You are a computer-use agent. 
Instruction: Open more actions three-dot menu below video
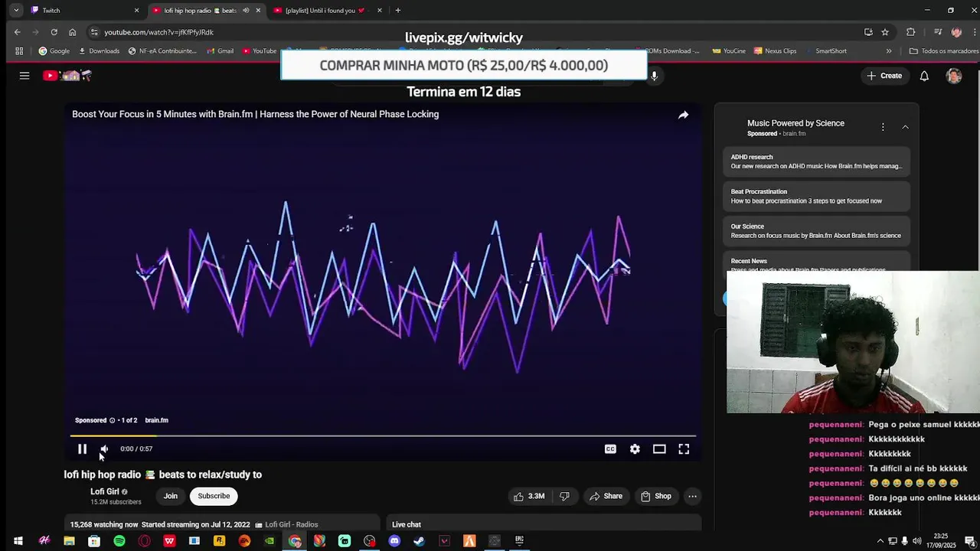pyautogui.click(x=692, y=496)
